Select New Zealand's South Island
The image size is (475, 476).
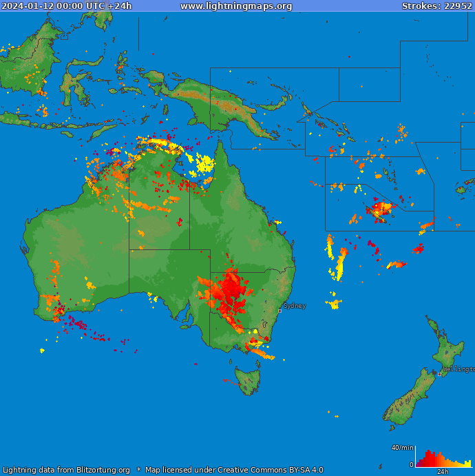click(408, 401)
